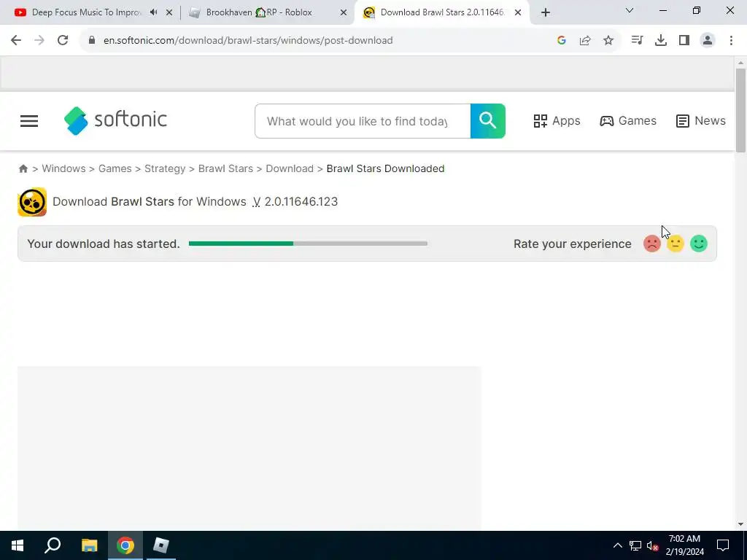Click the address bar URL
Screen dimensions: 747x560
[x=248, y=41]
